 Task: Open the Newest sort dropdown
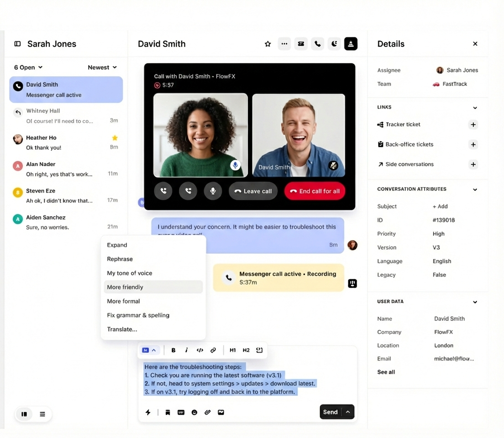coord(102,68)
